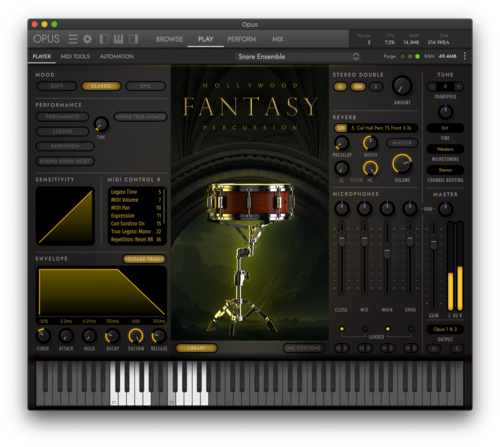The image size is (500, 447).
Task: Open the Stereo channel routing dropdown
Action: coord(445,170)
